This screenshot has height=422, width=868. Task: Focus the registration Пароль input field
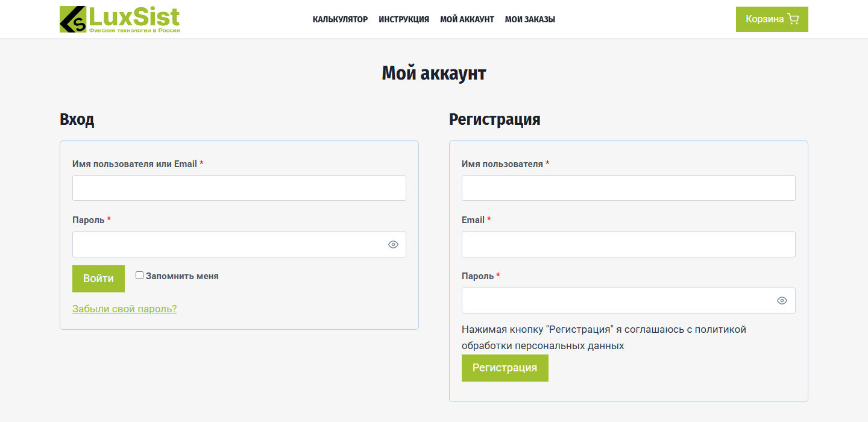(629, 300)
